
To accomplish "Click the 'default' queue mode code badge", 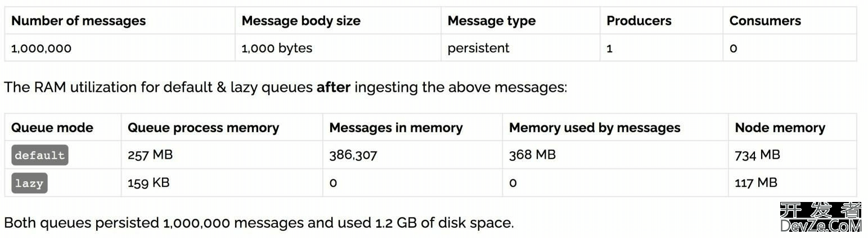I will pyautogui.click(x=40, y=155).
